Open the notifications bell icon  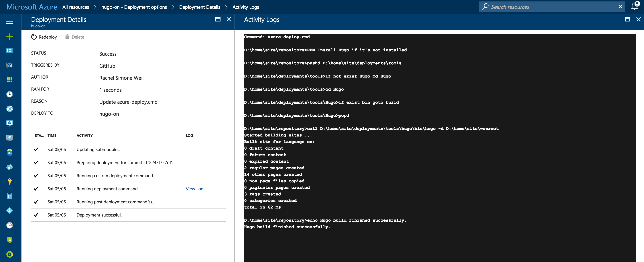pos(634,7)
